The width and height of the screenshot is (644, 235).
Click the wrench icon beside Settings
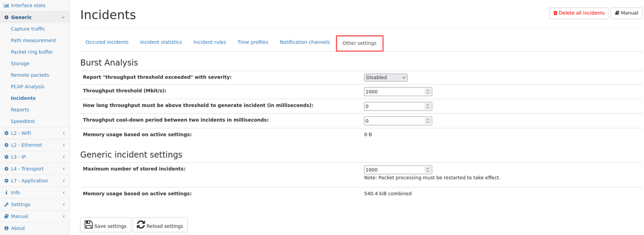pyautogui.click(x=6, y=204)
